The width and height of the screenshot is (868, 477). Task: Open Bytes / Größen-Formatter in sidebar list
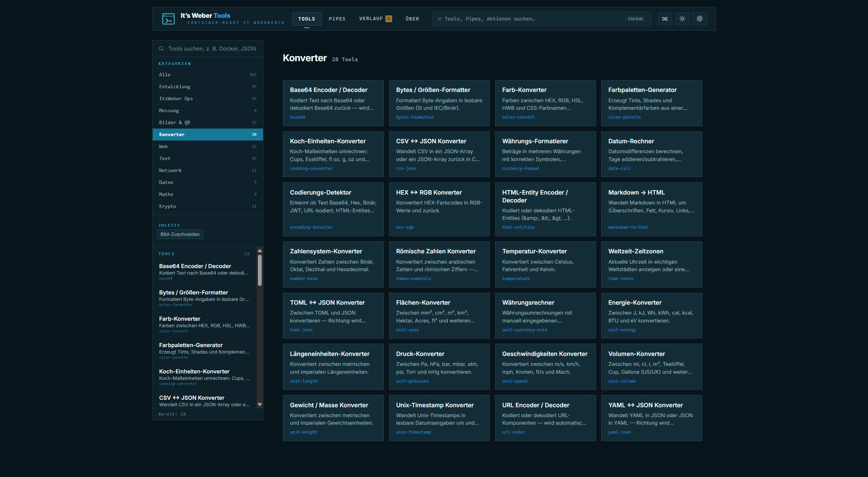pyautogui.click(x=205, y=298)
